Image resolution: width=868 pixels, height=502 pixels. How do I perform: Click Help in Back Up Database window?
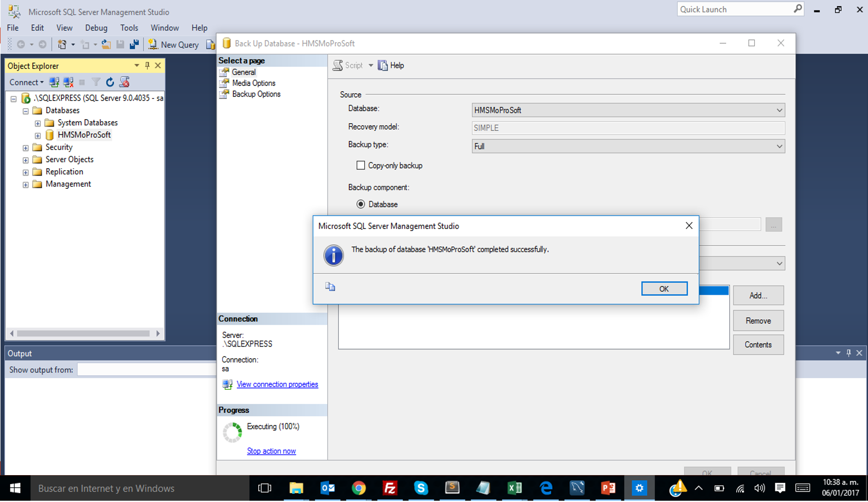tap(391, 65)
